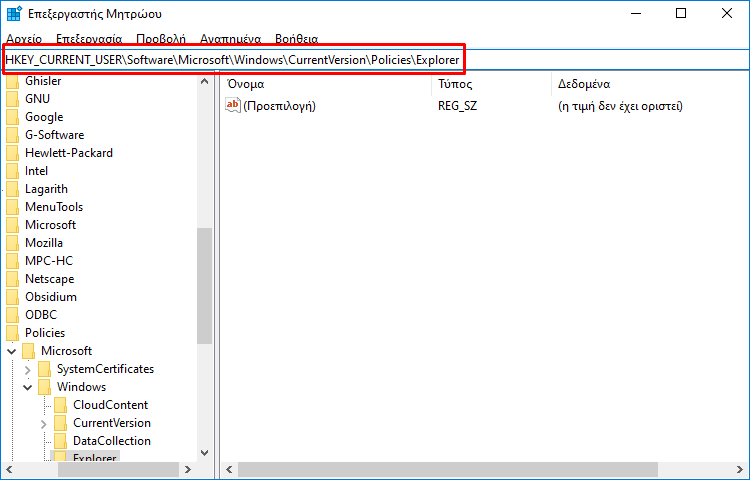Open the Επεξεργασία menu
Image resolution: width=750 pixels, height=480 pixels.
[89, 39]
